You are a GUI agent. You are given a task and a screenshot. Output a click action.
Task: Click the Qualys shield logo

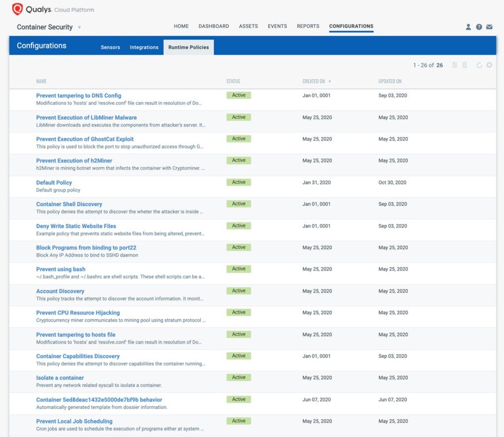(17, 9)
